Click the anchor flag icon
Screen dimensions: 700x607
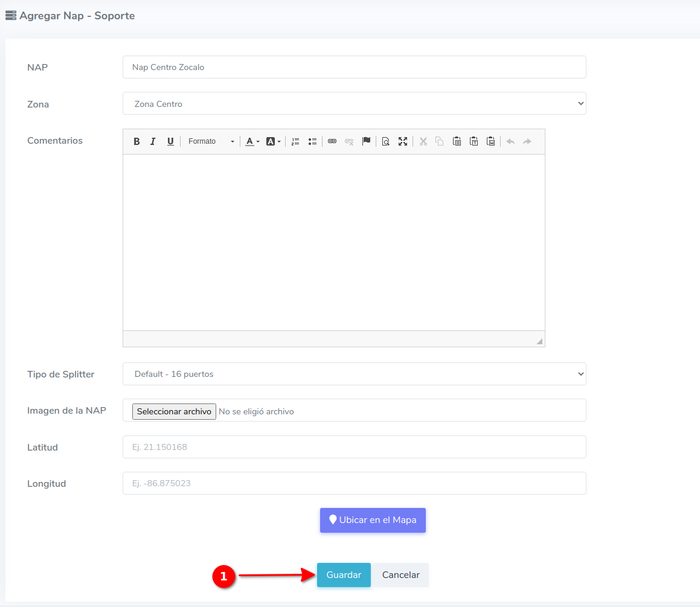point(366,141)
